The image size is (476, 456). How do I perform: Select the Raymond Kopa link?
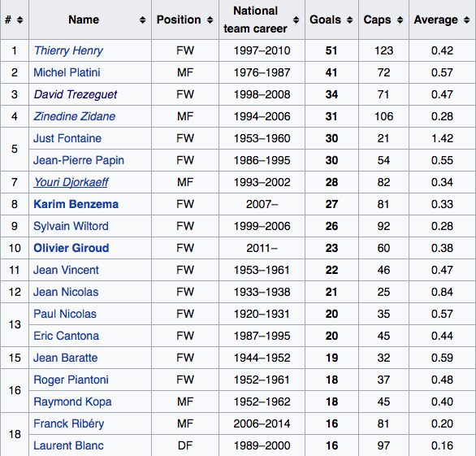[72, 402]
